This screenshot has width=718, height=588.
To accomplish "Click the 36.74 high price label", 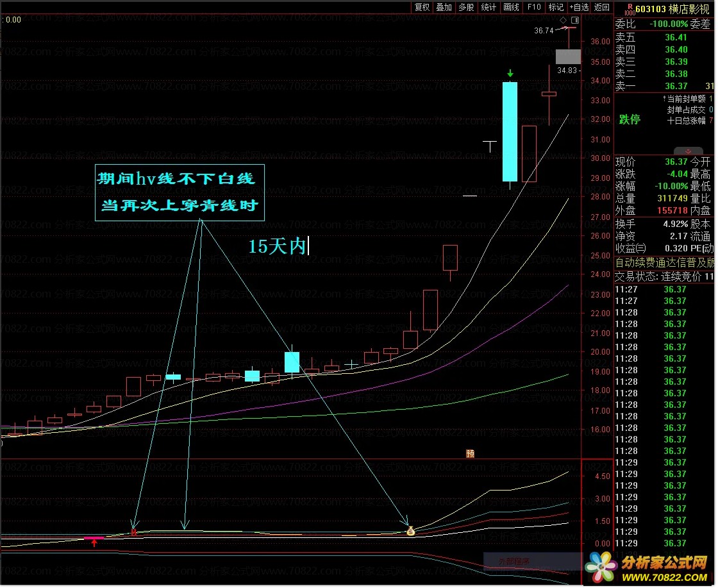I will click(x=544, y=31).
